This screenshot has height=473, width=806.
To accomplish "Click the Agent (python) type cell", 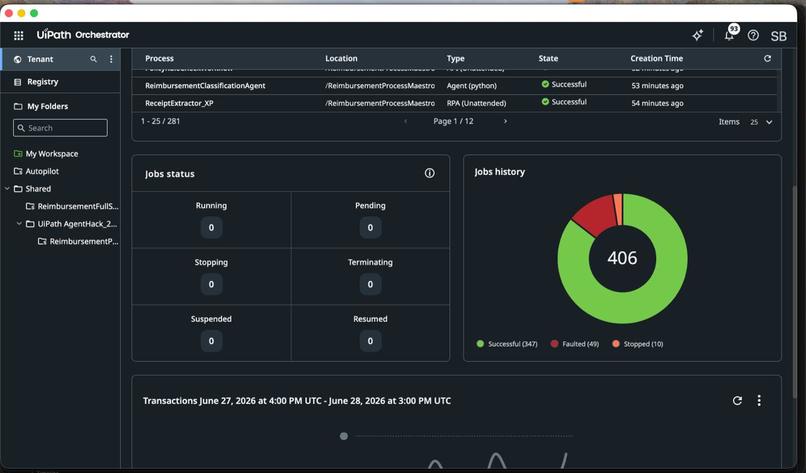I will (x=471, y=86).
